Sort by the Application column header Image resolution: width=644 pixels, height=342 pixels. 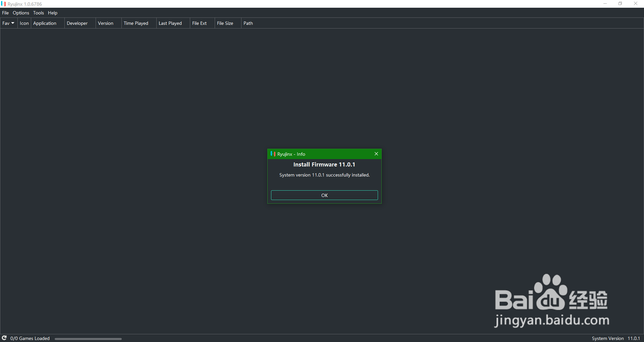48,23
